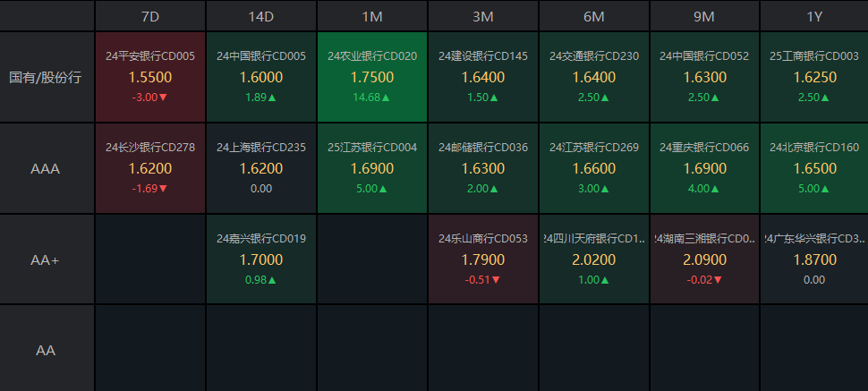Viewport: 868px width, 391px height.
Task: Select the 24建设银行CD145 cell
Action: [483, 77]
